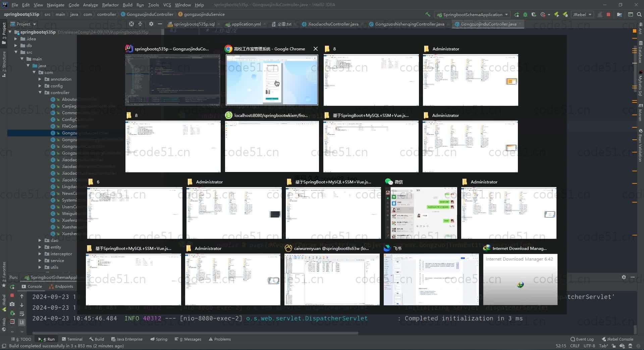The image size is (644, 350).
Task: Click the green Debug bug icon
Action: (525, 14)
